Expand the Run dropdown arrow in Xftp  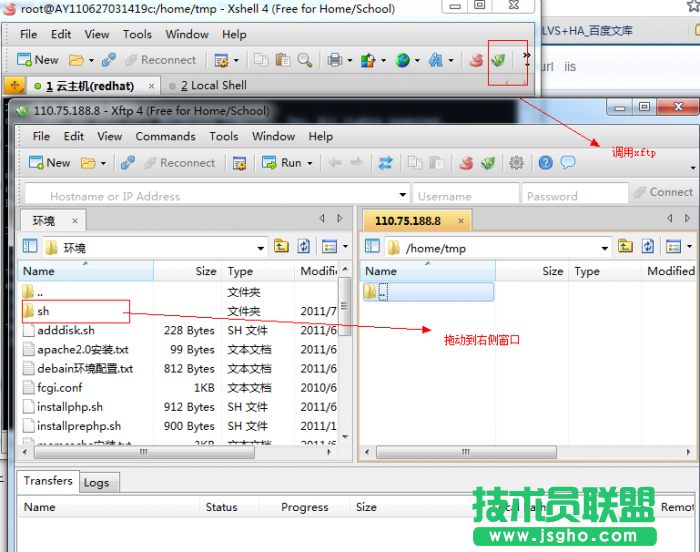pos(310,163)
